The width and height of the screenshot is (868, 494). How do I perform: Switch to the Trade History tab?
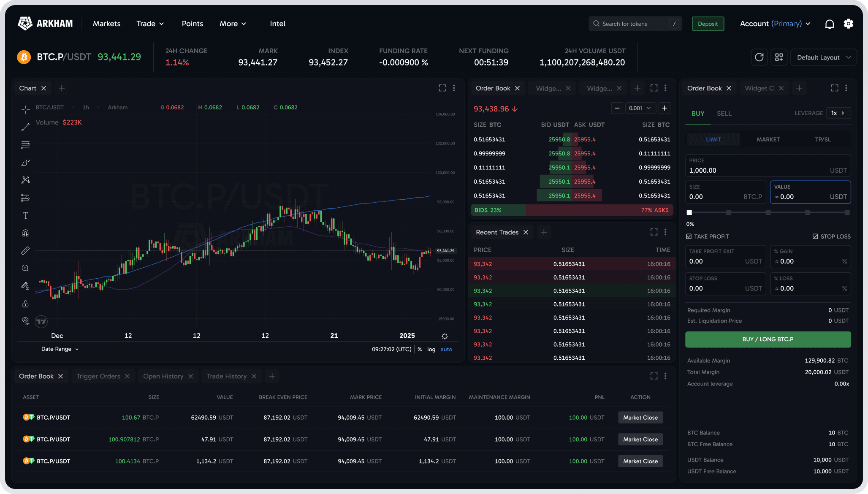coord(227,376)
